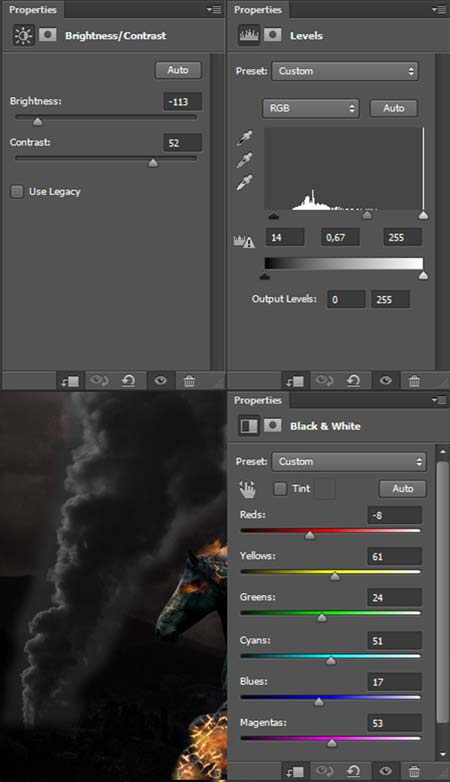Clip Brightness/Contrast adjustment to layer
Viewport: 450px width, 782px height.
70,382
